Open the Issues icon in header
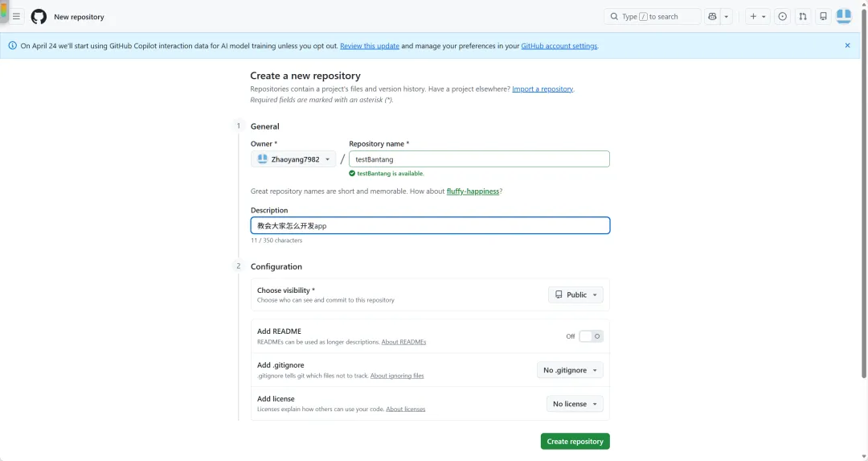 782,16
